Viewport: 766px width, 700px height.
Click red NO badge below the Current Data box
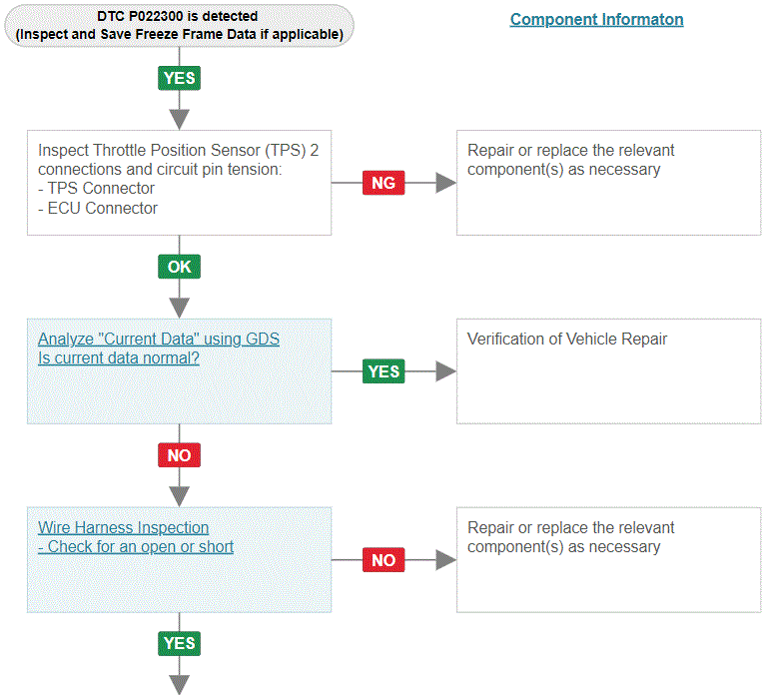(179, 455)
